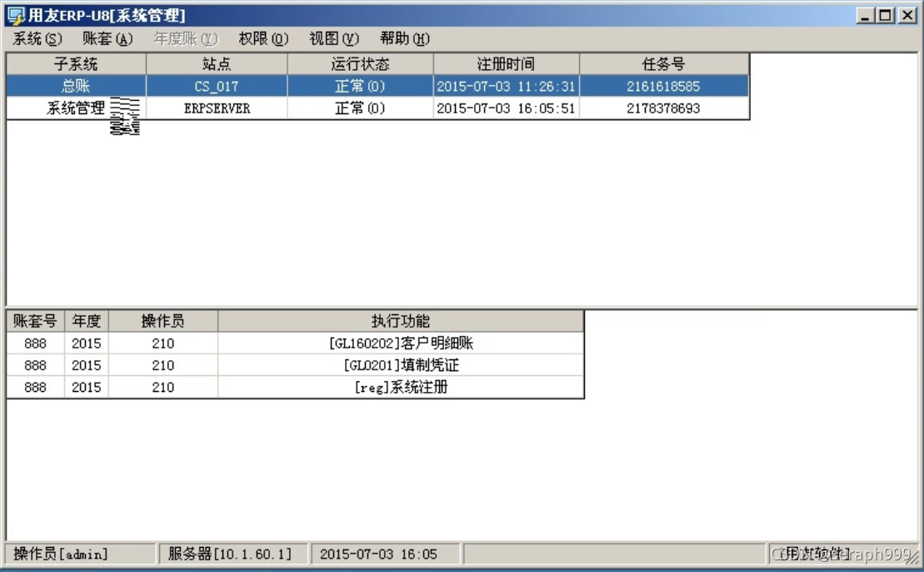The width and height of the screenshot is (924, 572).
Task: Open the 权限(O) menu
Action: coord(263,39)
